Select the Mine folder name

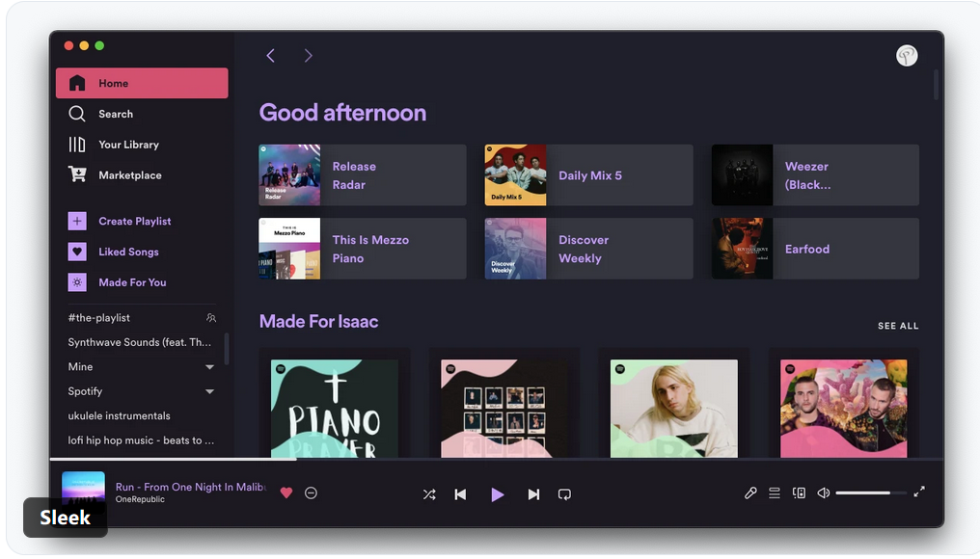coord(80,366)
